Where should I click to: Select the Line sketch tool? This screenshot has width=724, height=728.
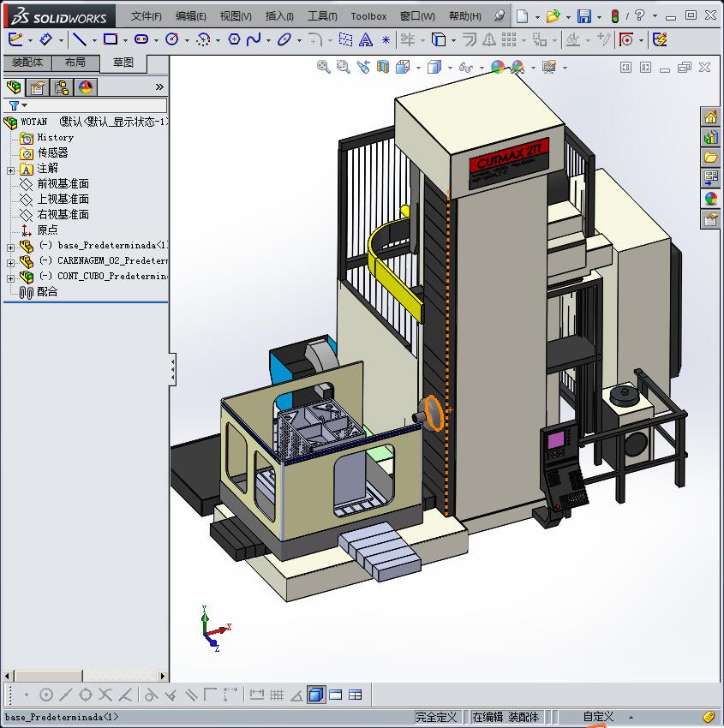pos(80,40)
